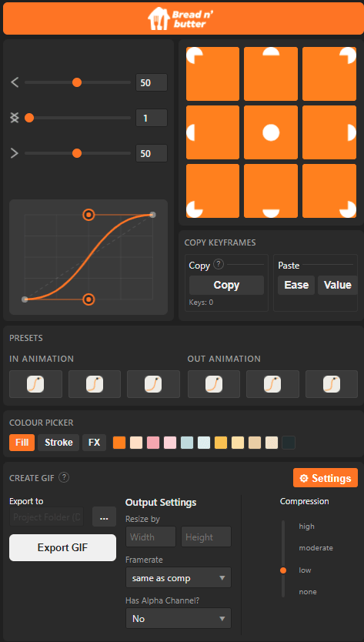The width and height of the screenshot is (364, 642).
Task: Click the Export to folder path field
Action: [47, 517]
